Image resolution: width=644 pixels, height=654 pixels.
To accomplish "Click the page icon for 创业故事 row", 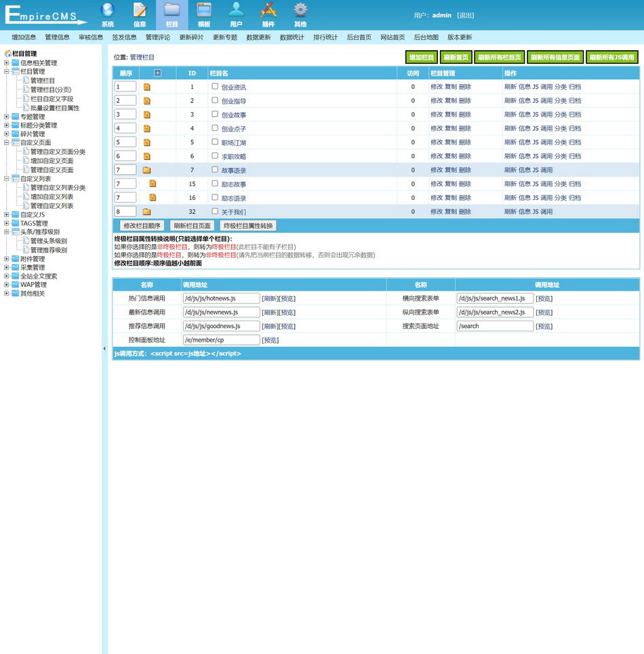I will (x=147, y=115).
